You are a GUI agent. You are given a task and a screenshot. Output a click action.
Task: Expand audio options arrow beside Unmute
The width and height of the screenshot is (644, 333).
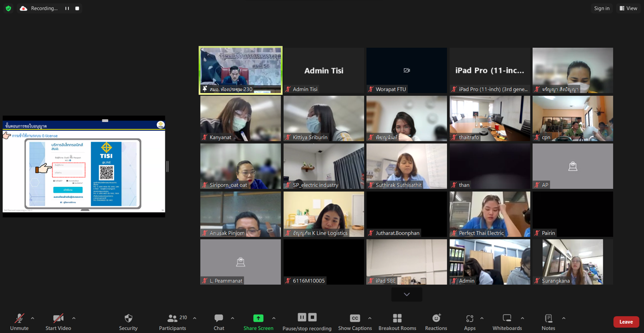33,318
